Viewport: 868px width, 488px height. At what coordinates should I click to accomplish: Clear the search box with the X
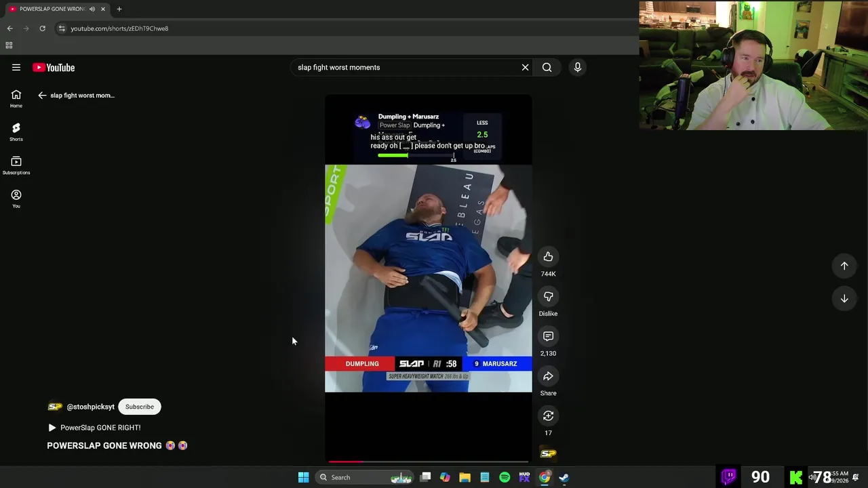525,67
